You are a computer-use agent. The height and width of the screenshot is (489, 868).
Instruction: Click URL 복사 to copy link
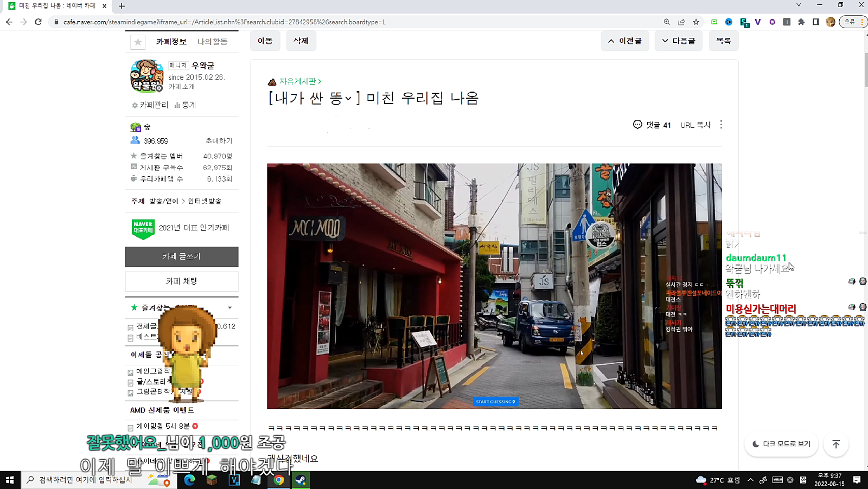coord(695,125)
